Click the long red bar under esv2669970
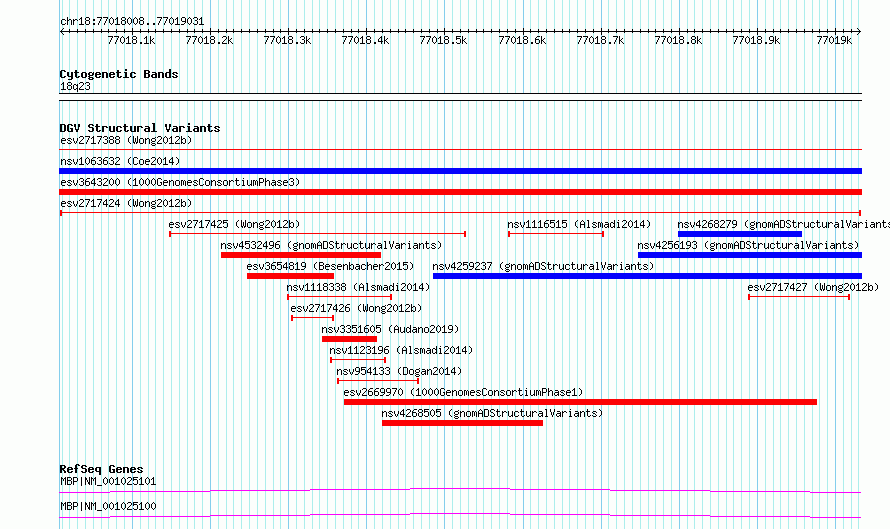 tap(580, 402)
